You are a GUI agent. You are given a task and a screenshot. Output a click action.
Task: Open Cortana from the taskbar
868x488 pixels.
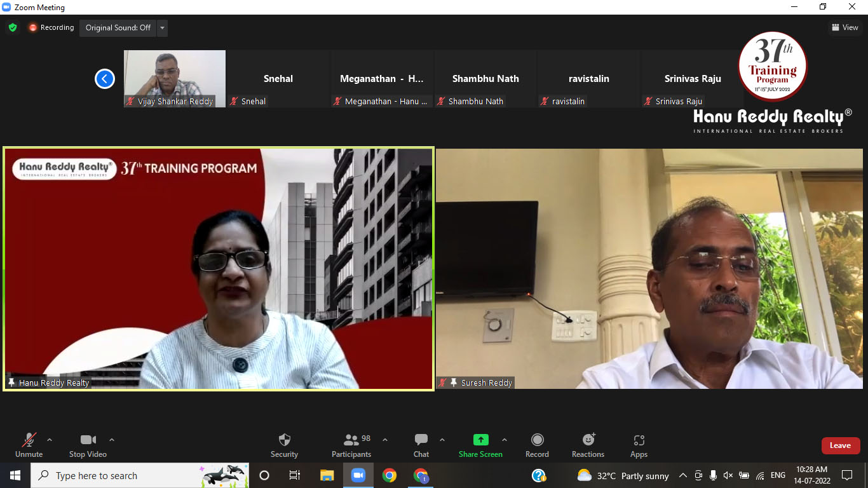point(264,475)
